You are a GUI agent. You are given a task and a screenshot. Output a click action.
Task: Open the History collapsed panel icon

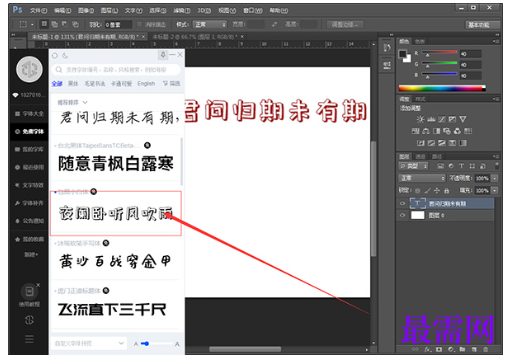tap(387, 48)
